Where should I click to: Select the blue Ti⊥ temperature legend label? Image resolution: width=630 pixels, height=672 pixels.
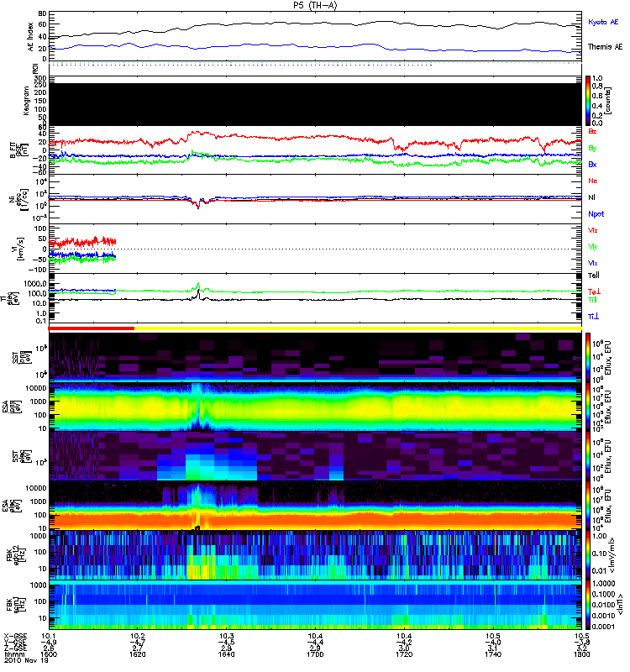click(593, 317)
